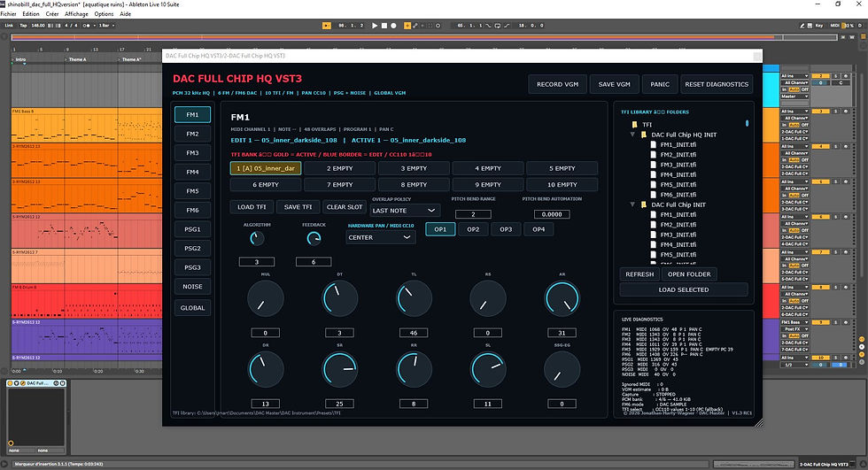Open the Overlap Policy LAST NOTE dropdown
The height and width of the screenshot is (470, 868).
405,211
